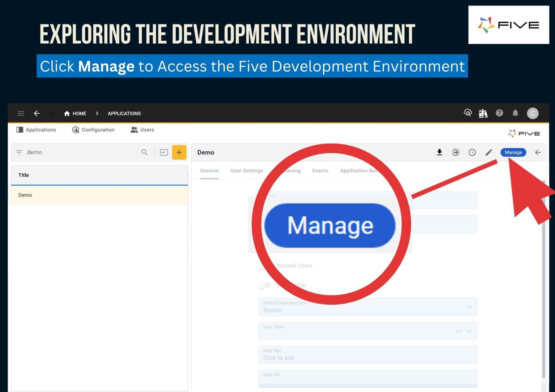Open the hamburger navigation menu
The image size is (555, 392).
pos(21,113)
